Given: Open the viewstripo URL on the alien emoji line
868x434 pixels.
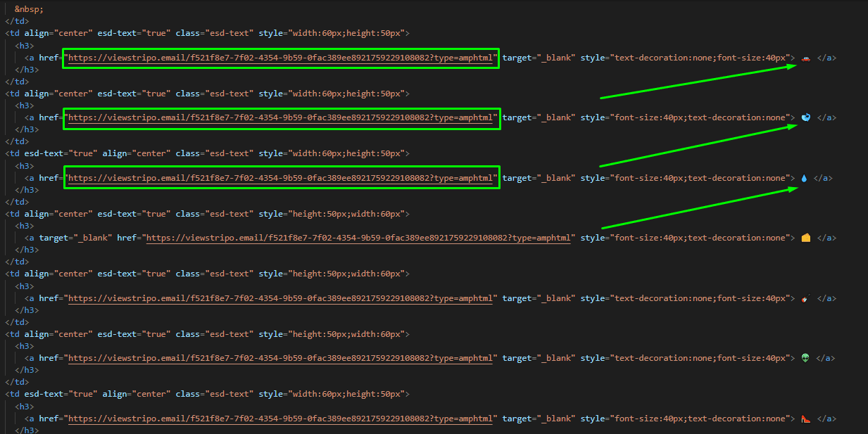Looking at the screenshot, I should point(280,359).
